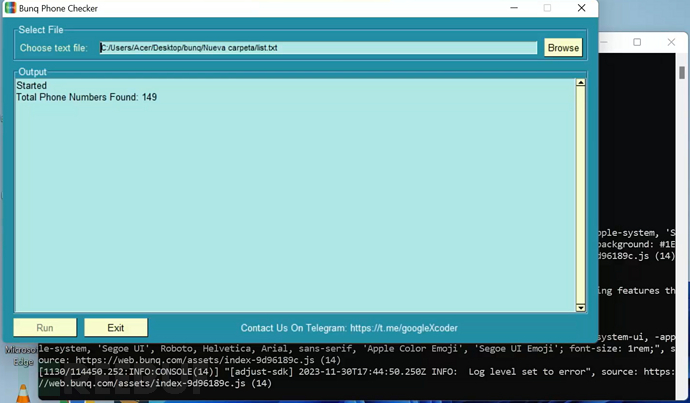690x403 pixels.
Task: Click the greyed-out Run button
Action: pyautogui.click(x=45, y=328)
